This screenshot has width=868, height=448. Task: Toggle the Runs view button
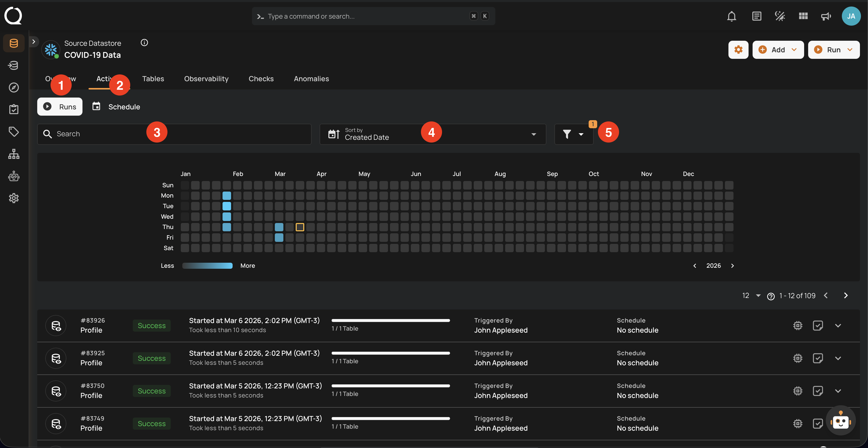tap(60, 106)
